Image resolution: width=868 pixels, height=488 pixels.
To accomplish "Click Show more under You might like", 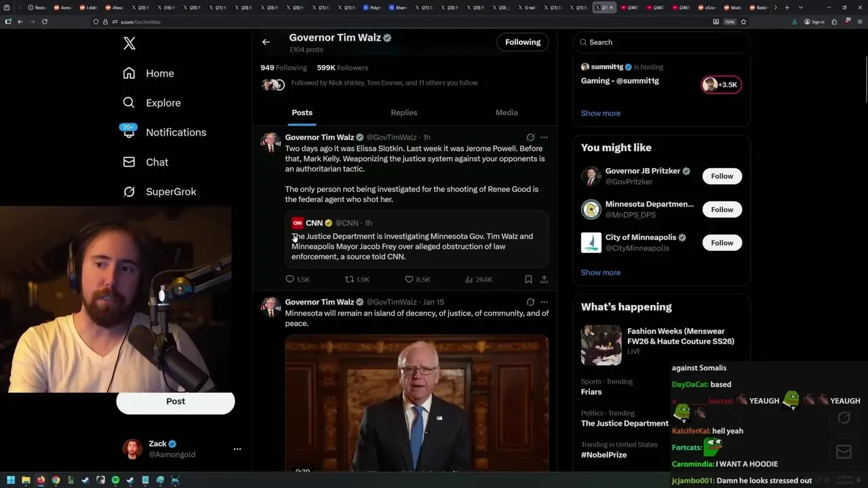I will pos(601,272).
